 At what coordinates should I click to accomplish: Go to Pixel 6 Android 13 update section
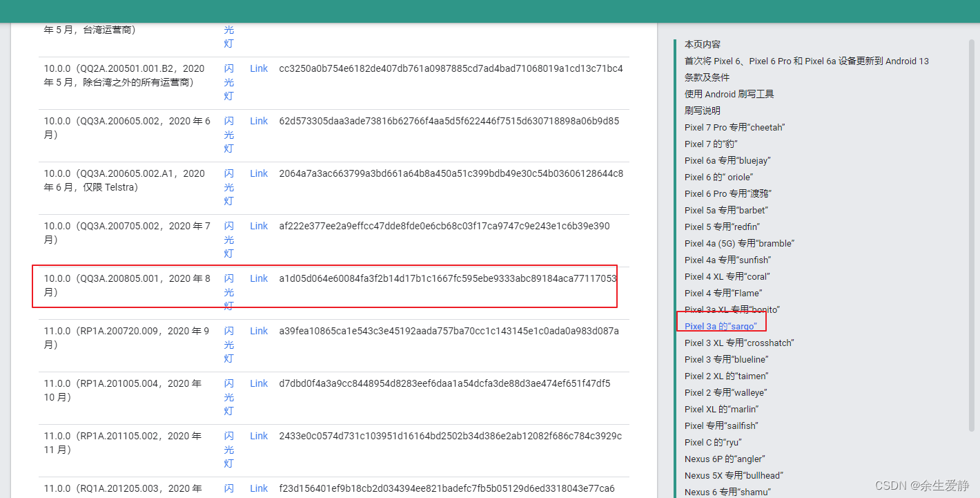coord(807,61)
